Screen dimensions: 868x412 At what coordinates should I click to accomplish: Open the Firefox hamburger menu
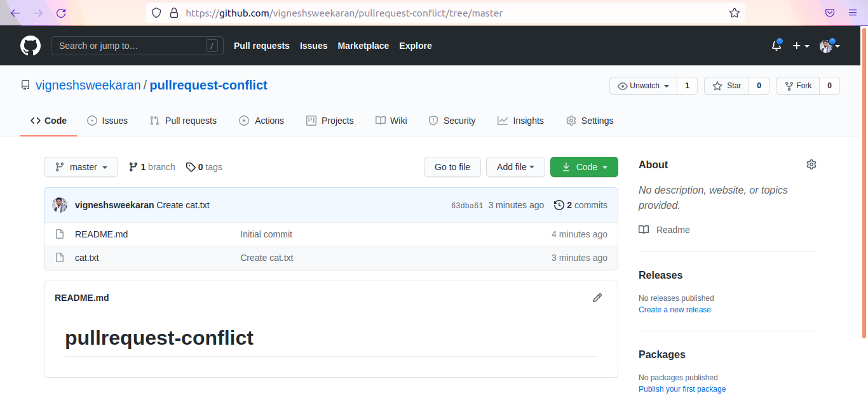click(852, 13)
